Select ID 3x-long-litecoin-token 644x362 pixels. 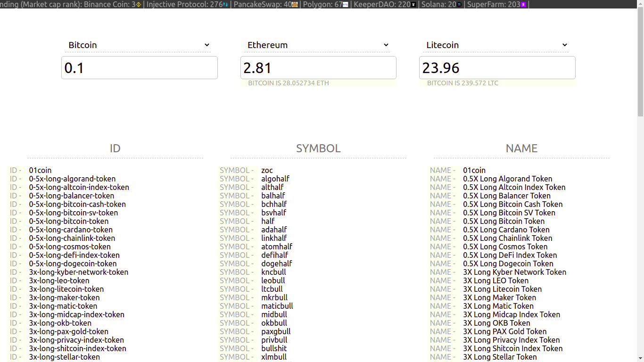click(66, 289)
